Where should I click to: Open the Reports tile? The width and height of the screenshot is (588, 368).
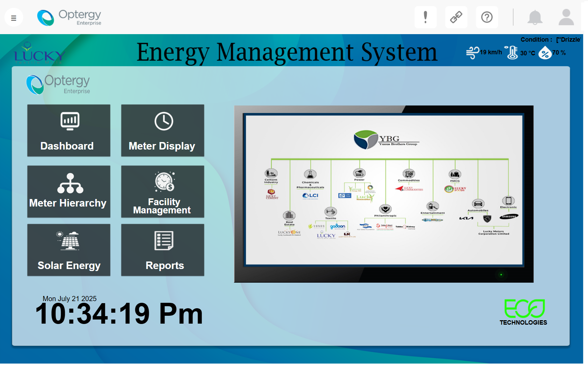tap(163, 250)
